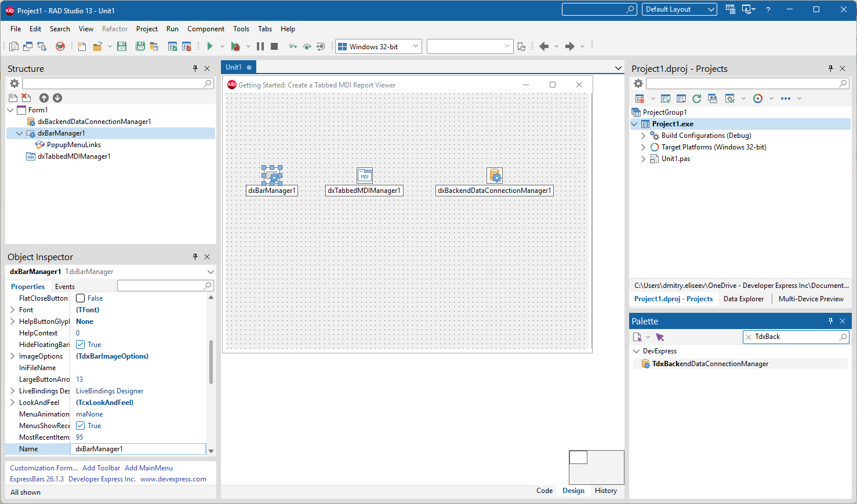Select dxTabbedMDIManager1 component on the form
Viewport: 857px width, 504px height.
365,175
